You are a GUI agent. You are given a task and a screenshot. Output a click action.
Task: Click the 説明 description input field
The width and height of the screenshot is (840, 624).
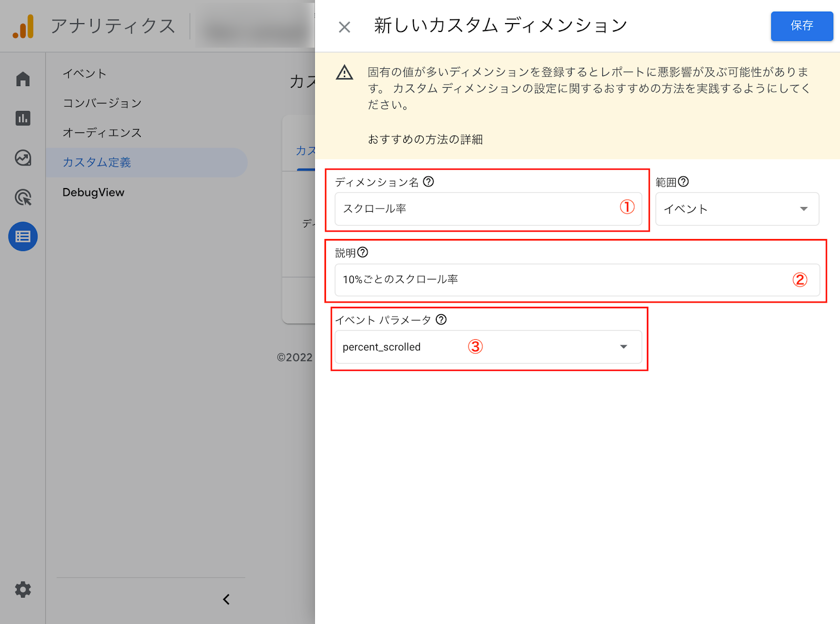(x=577, y=279)
